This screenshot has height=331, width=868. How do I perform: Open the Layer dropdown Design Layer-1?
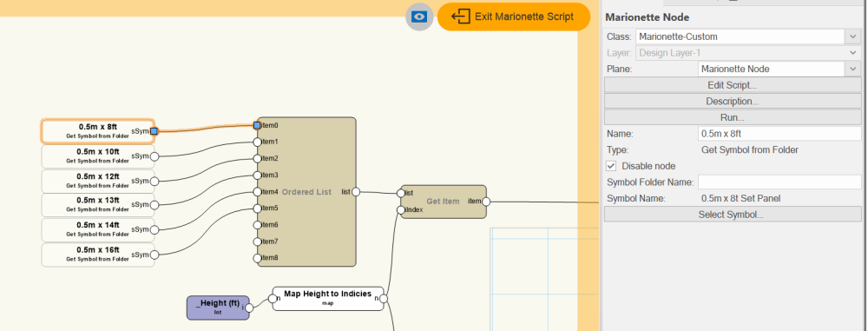coord(748,53)
